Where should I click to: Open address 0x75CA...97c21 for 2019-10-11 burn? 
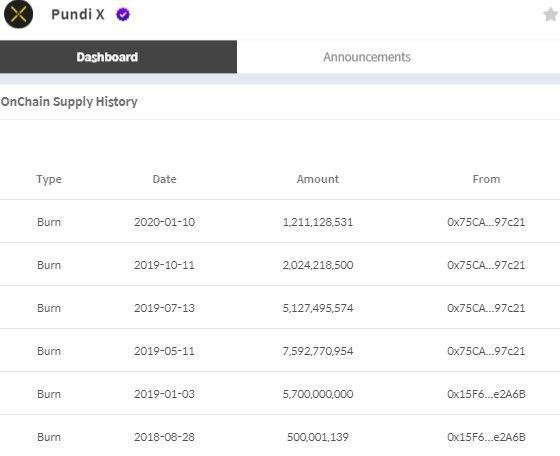point(486,265)
